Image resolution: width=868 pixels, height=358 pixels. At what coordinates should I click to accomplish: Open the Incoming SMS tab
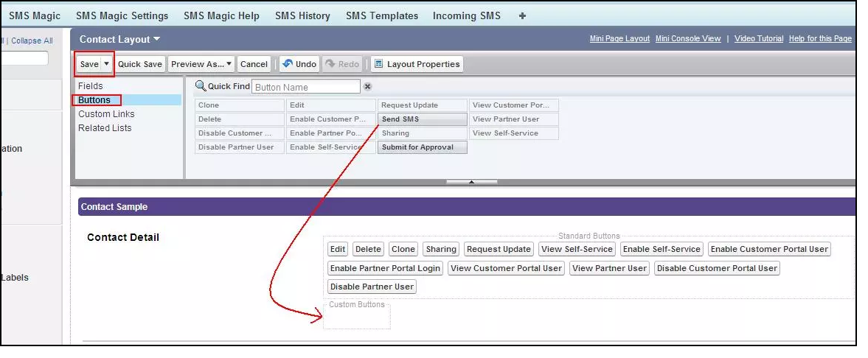pos(467,16)
